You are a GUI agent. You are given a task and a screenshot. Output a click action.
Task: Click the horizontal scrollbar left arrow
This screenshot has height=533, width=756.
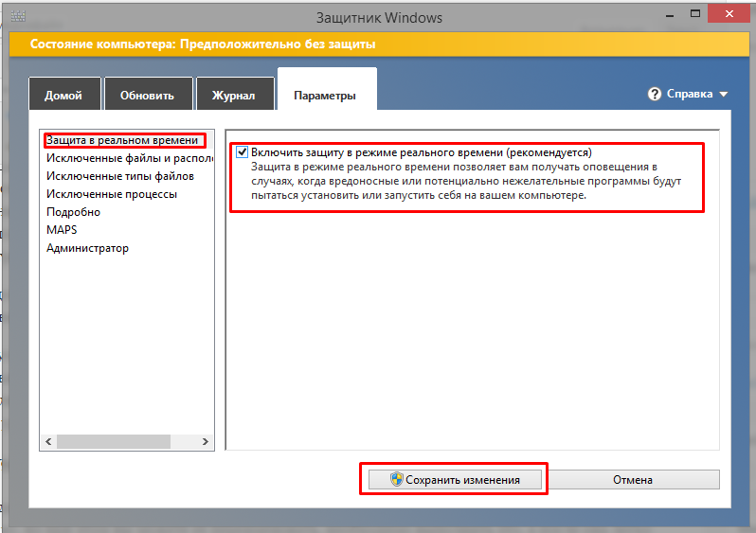46,442
